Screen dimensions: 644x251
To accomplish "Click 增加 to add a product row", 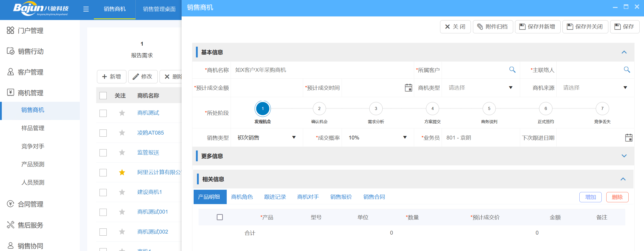I will click(x=590, y=197).
